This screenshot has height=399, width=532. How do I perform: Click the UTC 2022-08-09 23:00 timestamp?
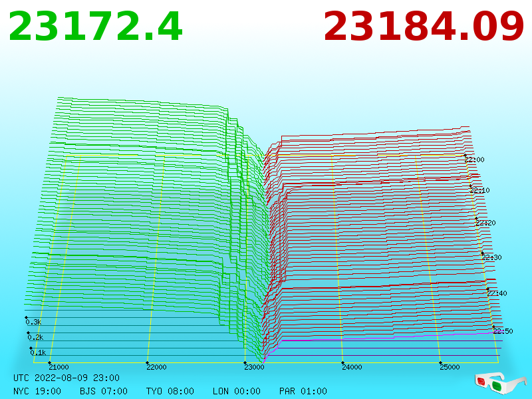pyautogui.click(x=66, y=378)
